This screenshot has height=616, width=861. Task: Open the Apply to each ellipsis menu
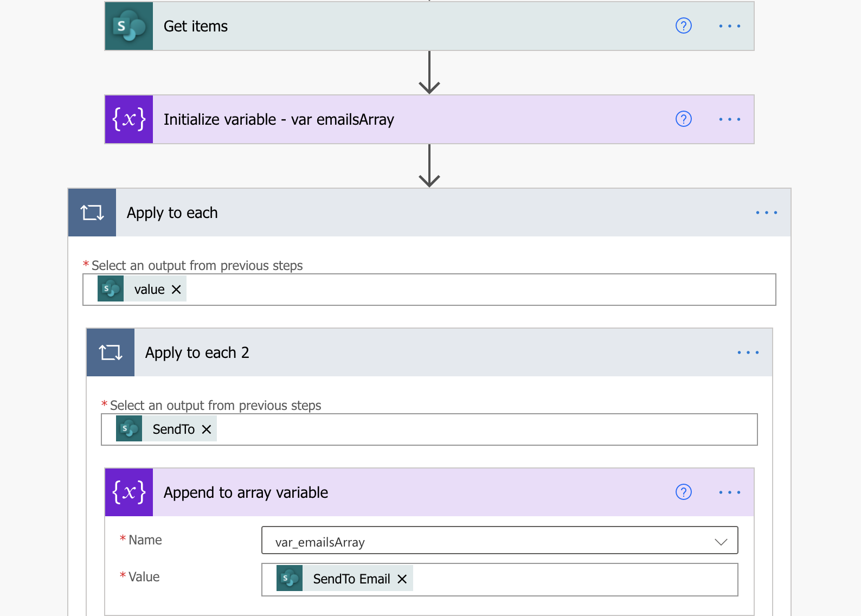pos(766,213)
